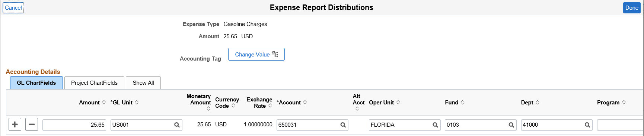Sort by GL Unit column arrows
644x136 pixels.
[x=137, y=103]
